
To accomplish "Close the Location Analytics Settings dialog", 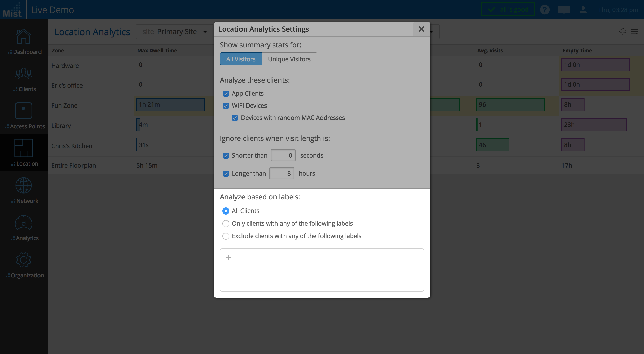I will point(421,29).
